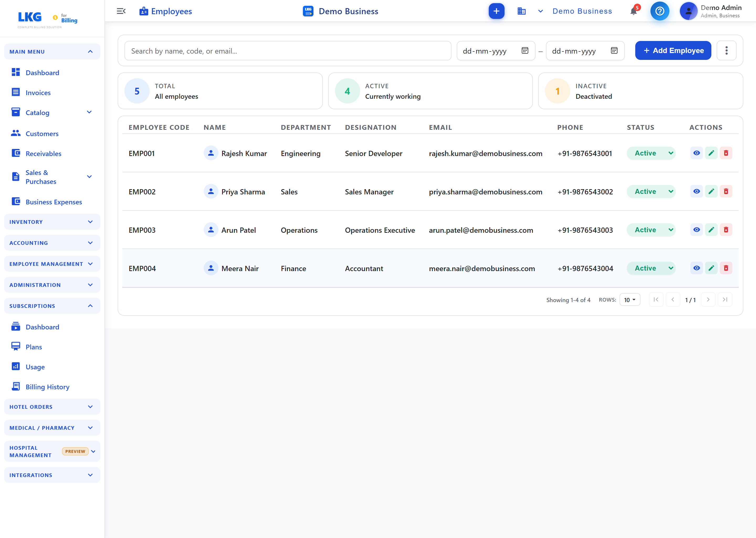The image size is (756, 538).
Task: Open the help question mark icon
Action: tap(659, 11)
